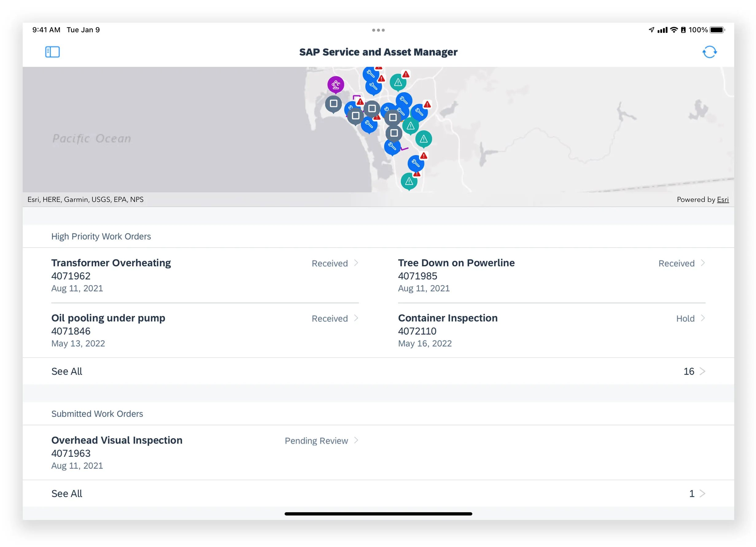Open the Esri attribution link
This screenshot has width=756, height=547.
[x=723, y=199]
